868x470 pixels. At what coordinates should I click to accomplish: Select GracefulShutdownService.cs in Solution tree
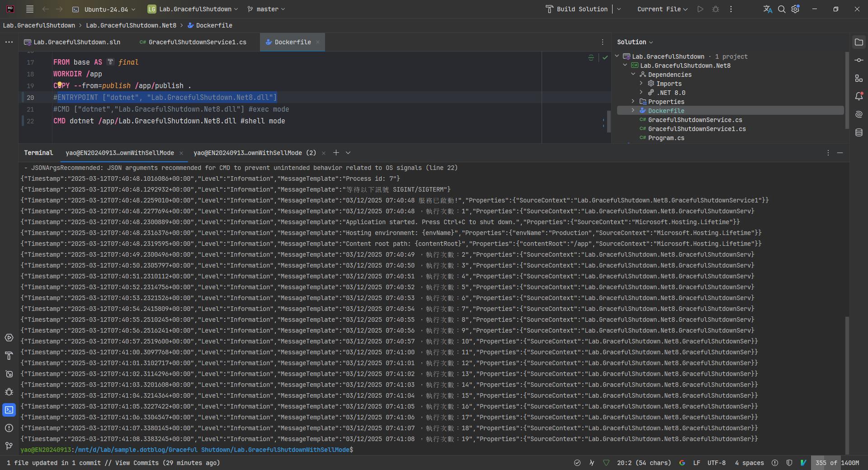(x=695, y=120)
